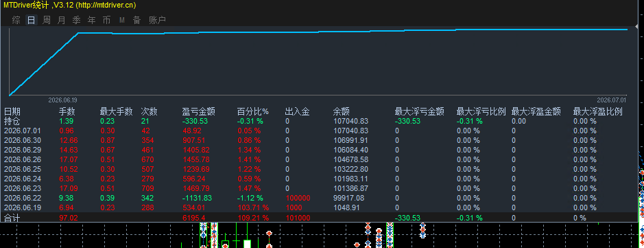This screenshot has width=644, height=248.
Task: Switch to the 备 notes tab
Action: click(136, 20)
